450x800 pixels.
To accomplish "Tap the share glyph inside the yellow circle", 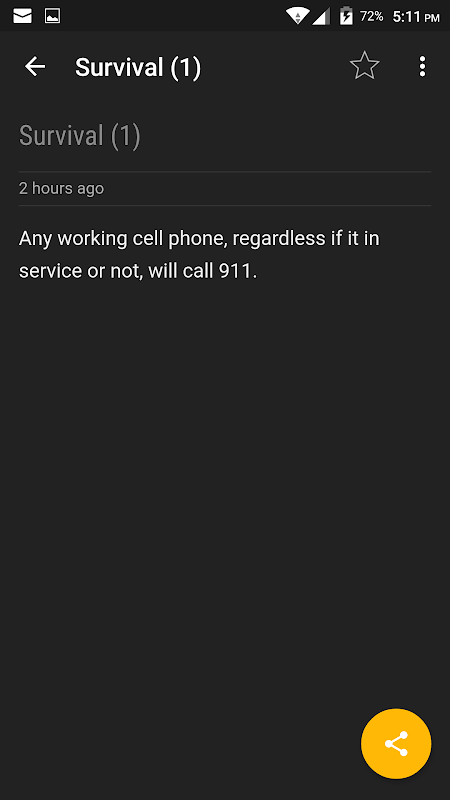I will (x=396, y=743).
